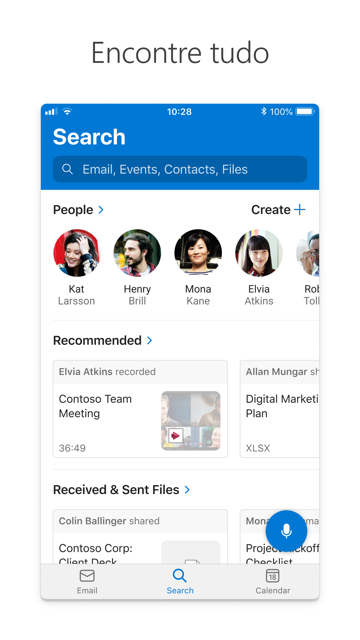
Task: Open the Digital Marketing Plan XLSX card
Action: click(x=280, y=409)
